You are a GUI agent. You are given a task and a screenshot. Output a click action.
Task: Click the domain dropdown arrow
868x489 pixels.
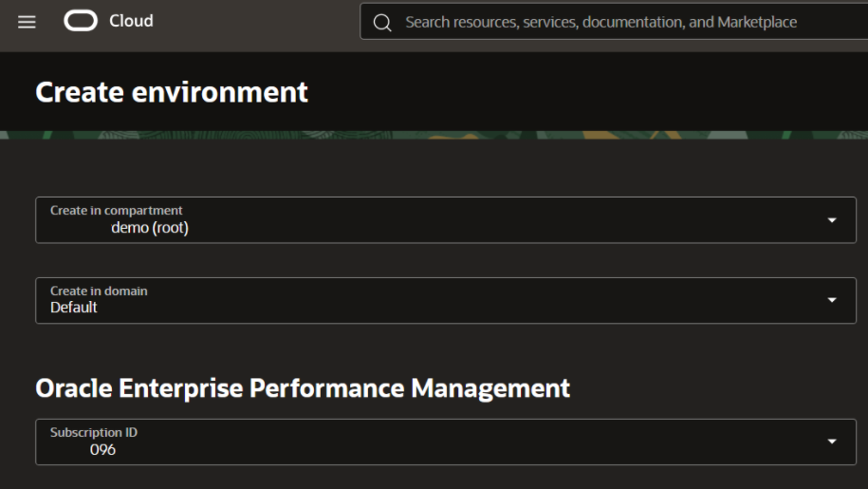[832, 301]
